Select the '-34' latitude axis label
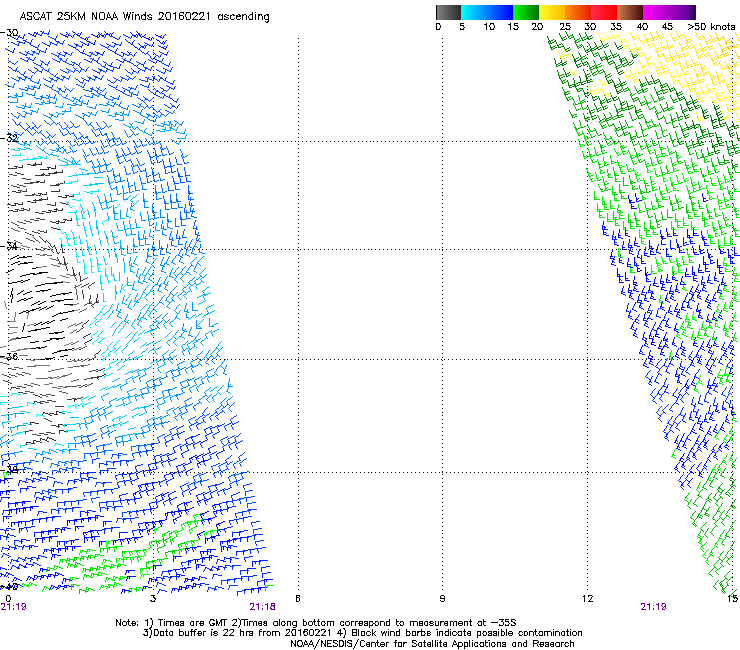Image resolution: width=740 pixels, height=650 pixels. point(9,246)
